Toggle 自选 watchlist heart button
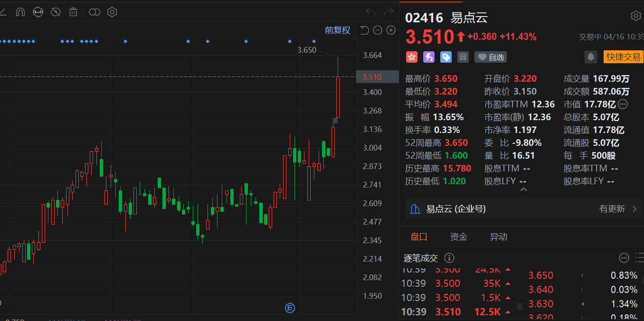Image resolution: width=644 pixels, height=321 pixels. click(491, 57)
